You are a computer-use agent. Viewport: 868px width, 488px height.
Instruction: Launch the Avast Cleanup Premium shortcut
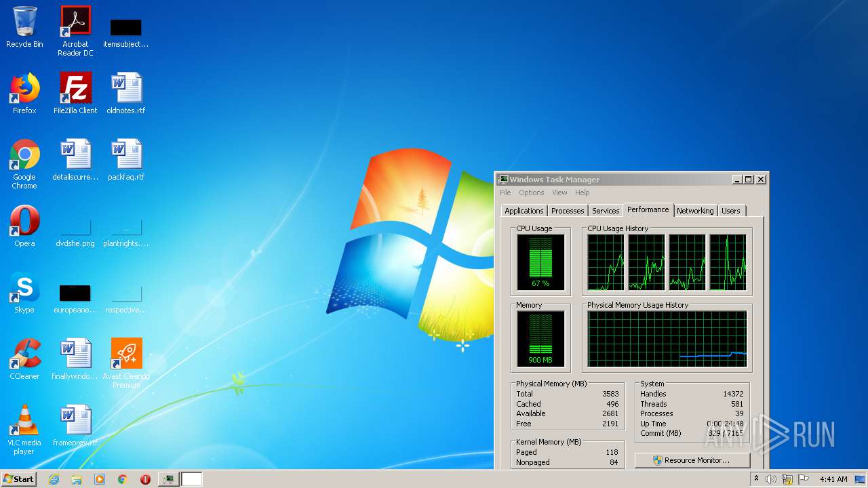(126, 363)
